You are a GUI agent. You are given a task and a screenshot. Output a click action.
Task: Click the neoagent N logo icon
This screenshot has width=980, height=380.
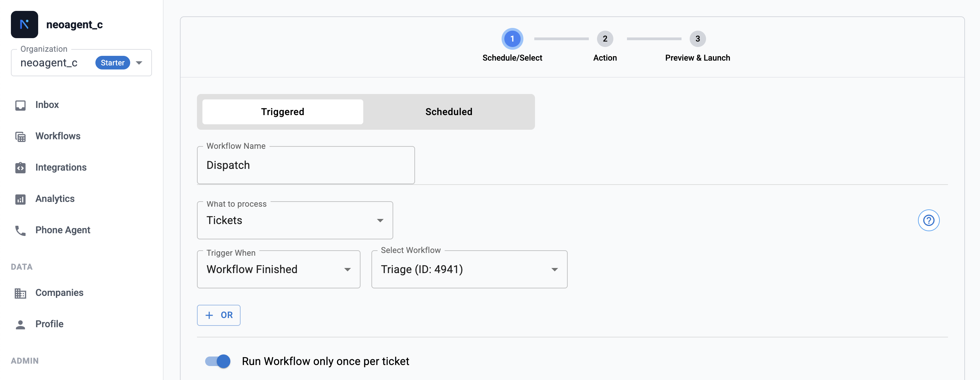[24, 24]
